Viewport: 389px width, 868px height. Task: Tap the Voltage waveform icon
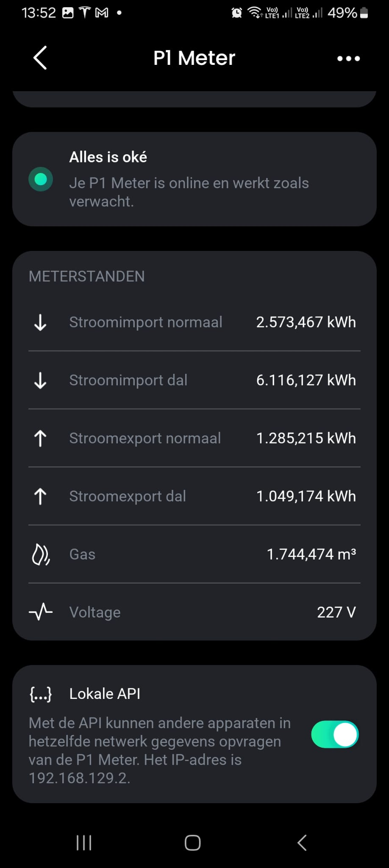tap(41, 612)
